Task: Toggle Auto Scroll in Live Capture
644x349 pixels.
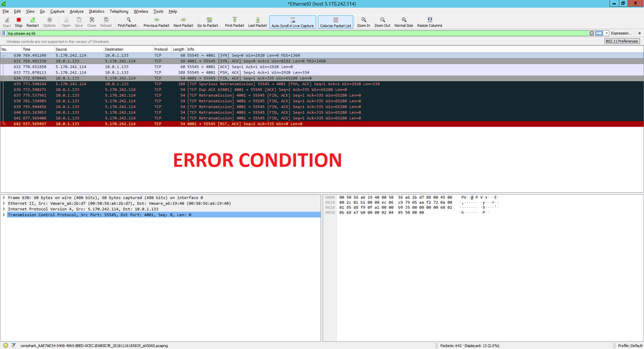Action: 293,22
